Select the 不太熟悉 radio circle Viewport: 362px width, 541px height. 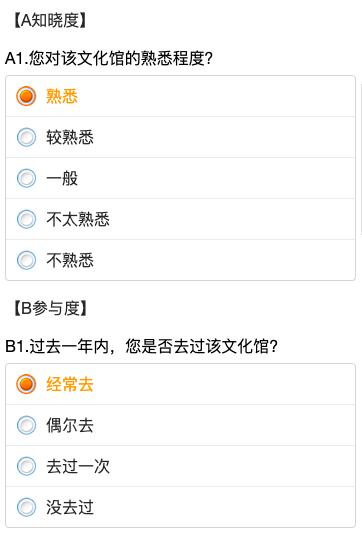[x=26, y=219]
